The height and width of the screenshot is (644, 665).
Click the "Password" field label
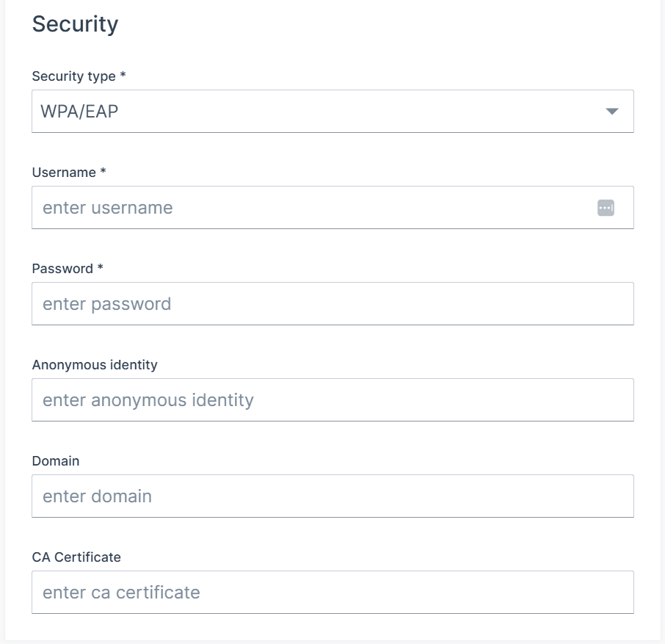tap(62, 269)
